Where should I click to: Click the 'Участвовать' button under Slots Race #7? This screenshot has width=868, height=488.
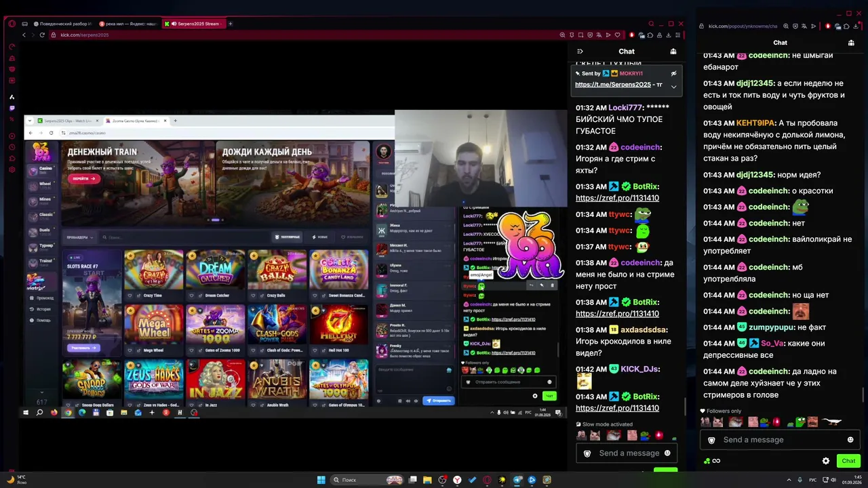coord(83,348)
